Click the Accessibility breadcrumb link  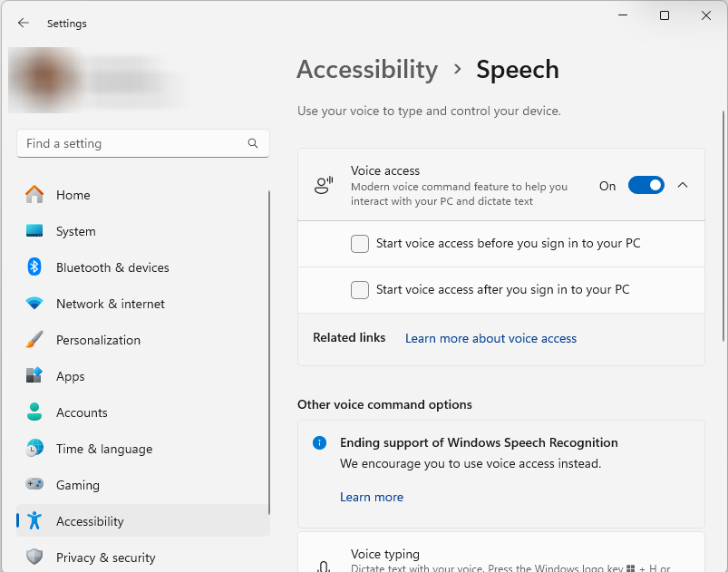[x=367, y=70]
